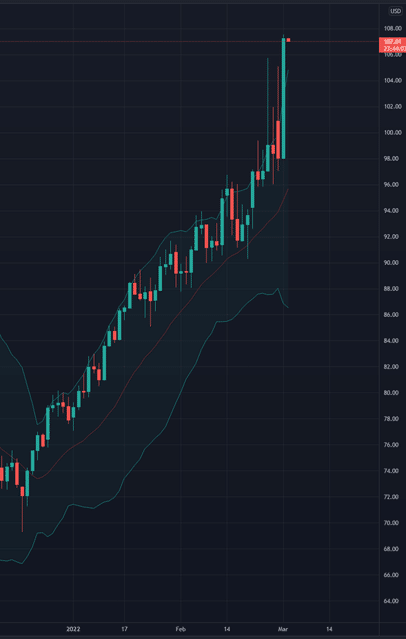406x639 pixels.
Task: Click the Mar label on the time axis
Action: point(283,628)
